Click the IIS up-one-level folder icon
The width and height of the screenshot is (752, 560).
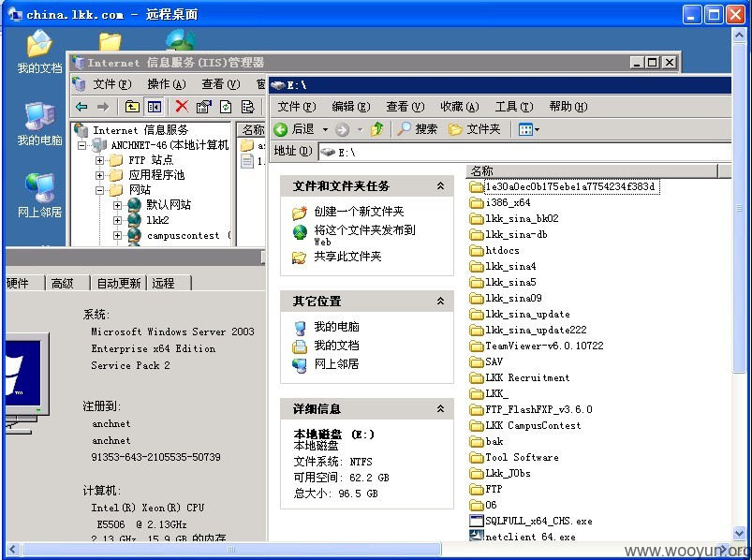tap(132, 107)
